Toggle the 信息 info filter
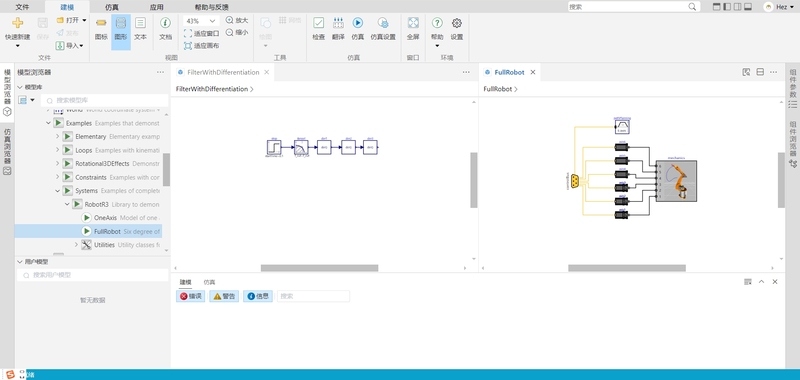Screen dimensions: 800x380 coord(258,296)
